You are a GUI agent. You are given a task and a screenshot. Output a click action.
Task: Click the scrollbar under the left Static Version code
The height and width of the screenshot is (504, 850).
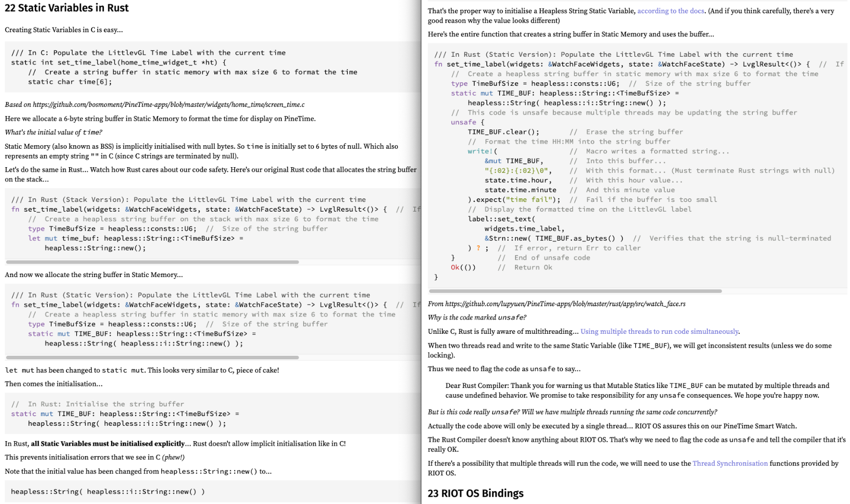pyautogui.click(x=152, y=357)
